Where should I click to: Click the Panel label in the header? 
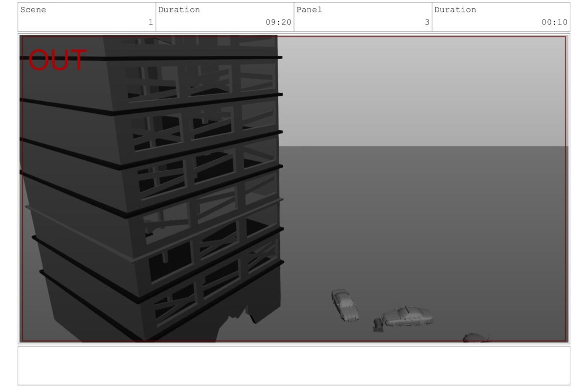click(309, 10)
